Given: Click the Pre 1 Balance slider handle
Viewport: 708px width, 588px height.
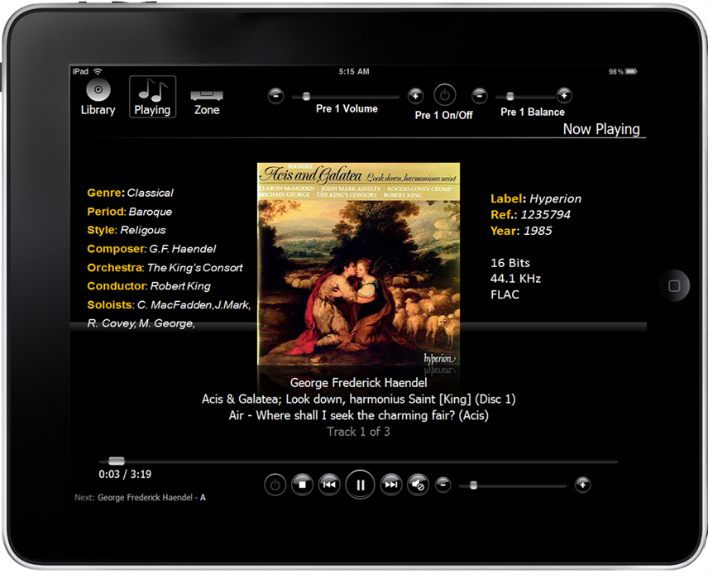Looking at the screenshot, I should [x=510, y=97].
